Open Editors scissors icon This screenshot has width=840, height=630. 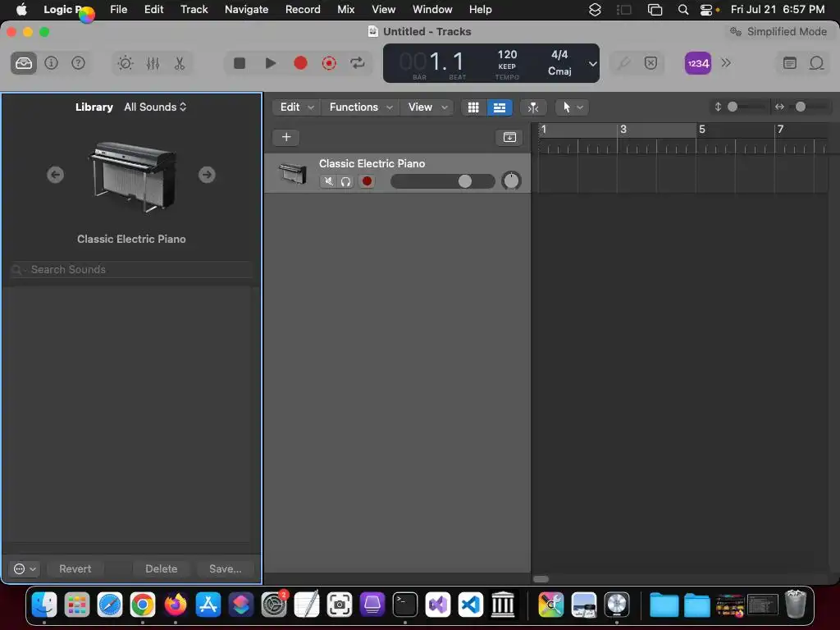click(x=180, y=63)
